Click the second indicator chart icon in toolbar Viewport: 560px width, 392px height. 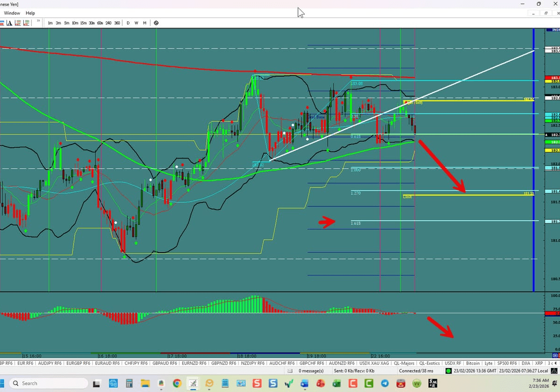coord(26,23)
